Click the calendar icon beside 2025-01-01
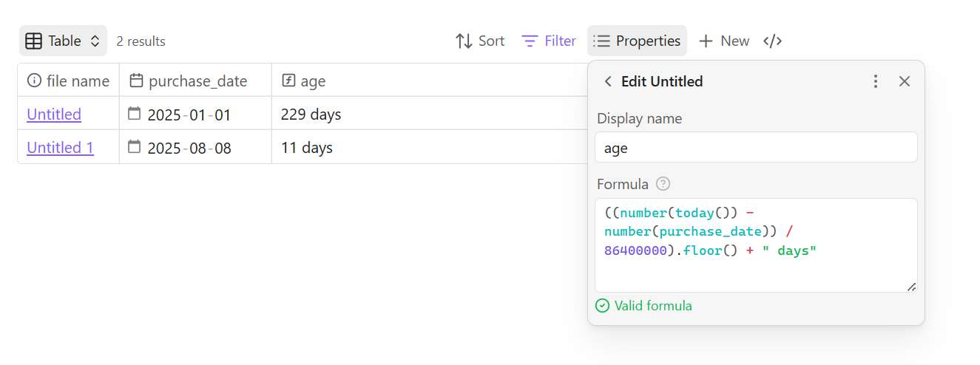The image size is (980, 365). click(135, 114)
